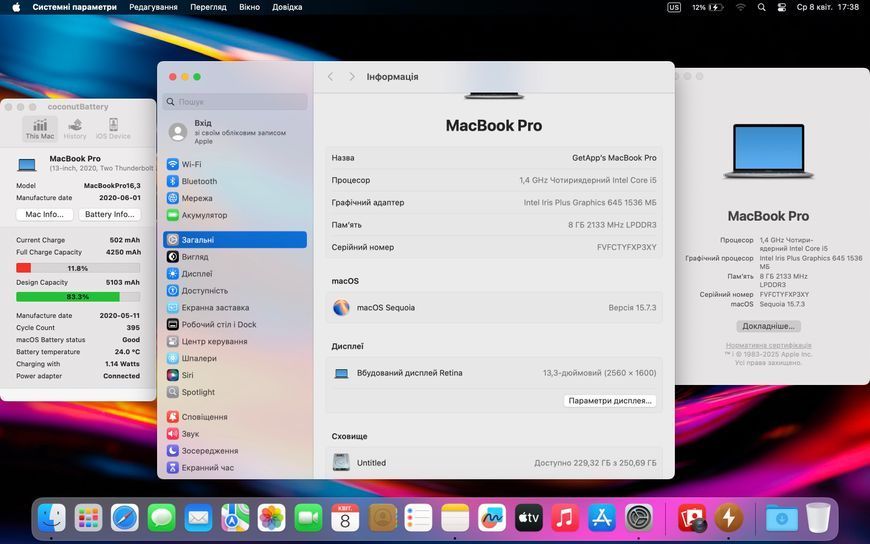
Task: Open Downloads folder in the Dock
Action: tap(781, 518)
